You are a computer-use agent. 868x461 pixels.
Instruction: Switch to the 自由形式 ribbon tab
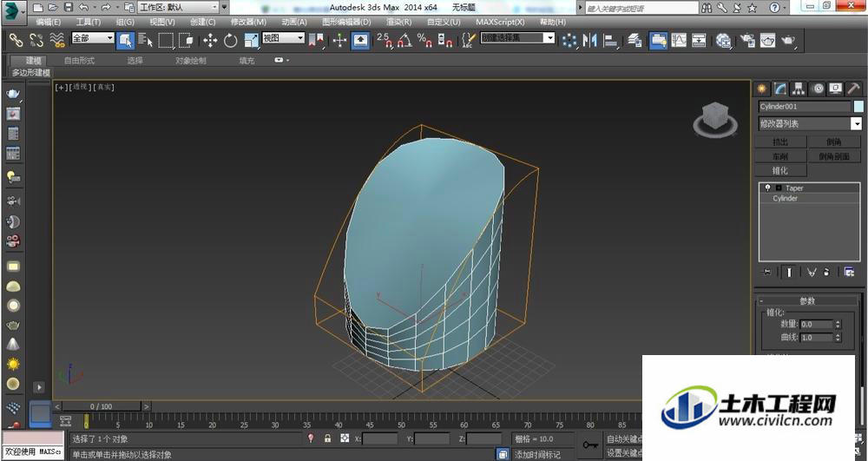tap(79, 60)
